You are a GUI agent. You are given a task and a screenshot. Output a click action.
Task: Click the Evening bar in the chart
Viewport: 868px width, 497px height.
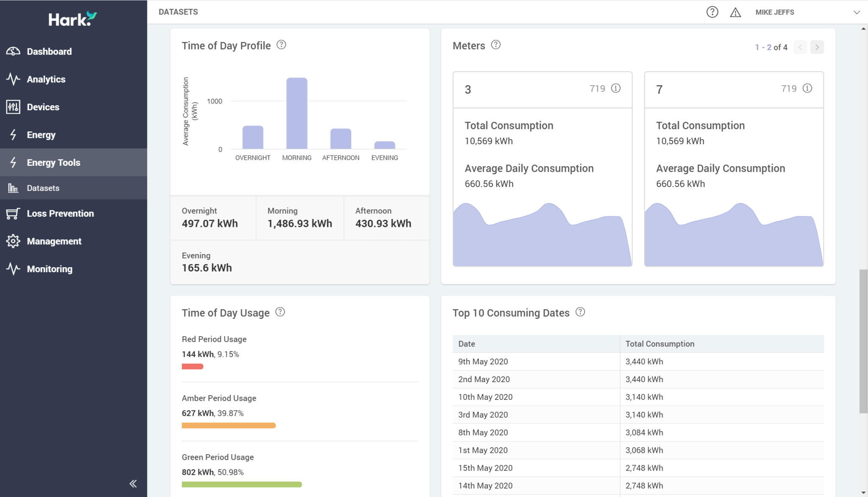pos(385,145)
